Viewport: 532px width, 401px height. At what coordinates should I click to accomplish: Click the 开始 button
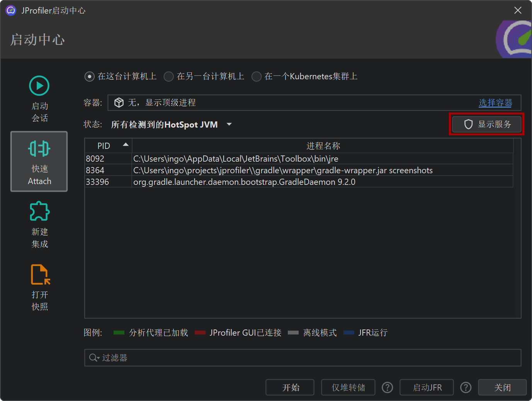[x=290, y=387]
